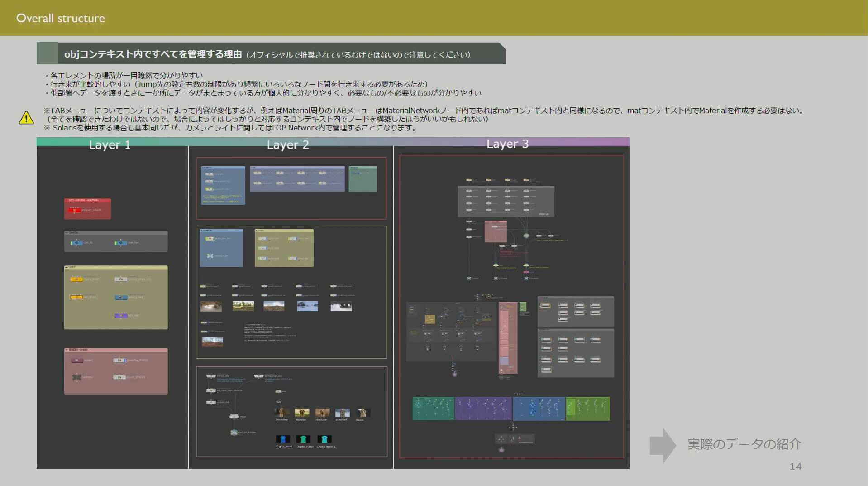
Task: Click the green network box in Layer 3
Action: [x=587, y=409]
